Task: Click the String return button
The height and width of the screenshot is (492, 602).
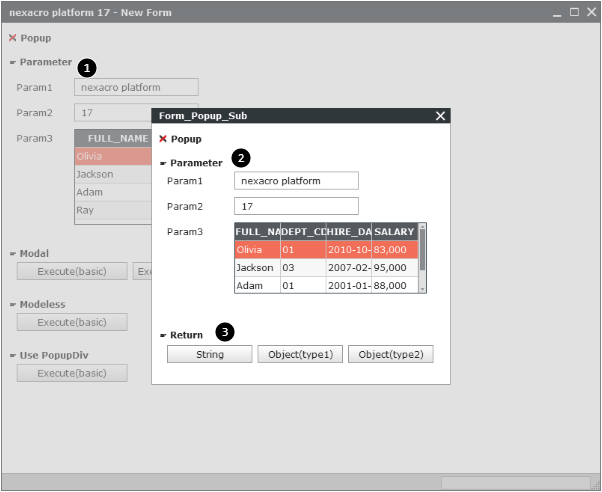Action: 209,354
